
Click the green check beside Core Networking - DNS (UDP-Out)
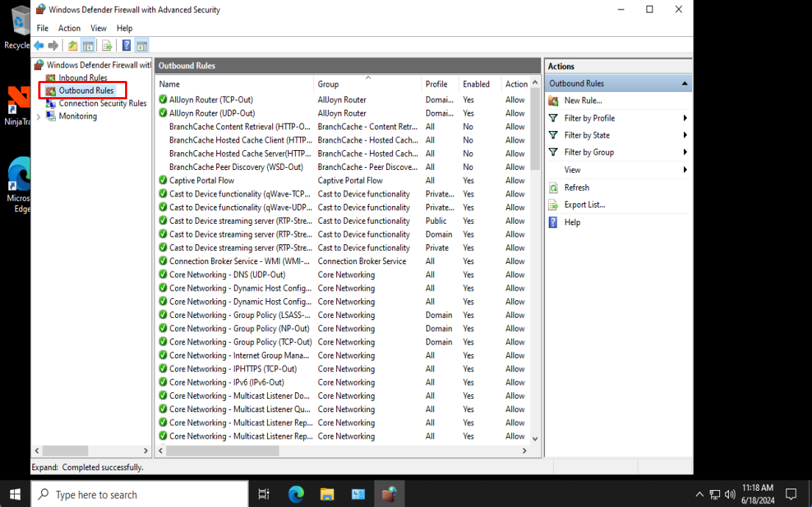pos(163,274)
